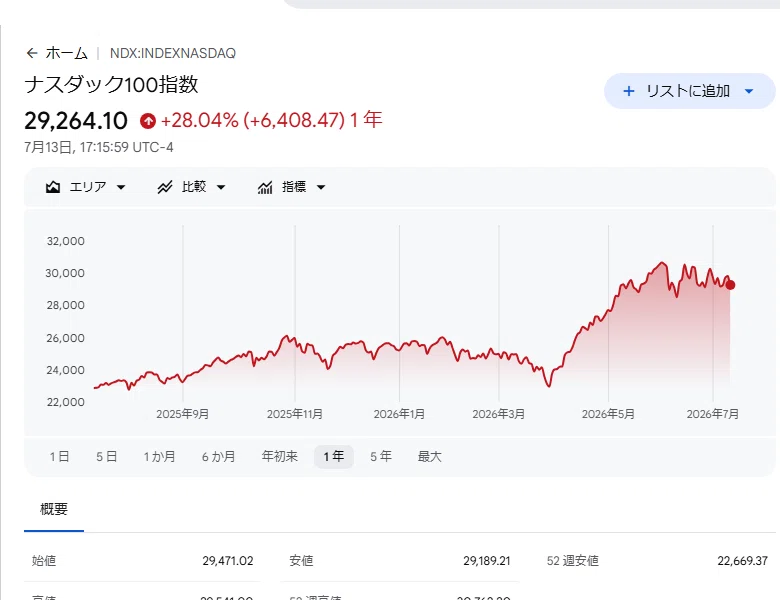Click the 2026年7月 axis label

(712, 414)
